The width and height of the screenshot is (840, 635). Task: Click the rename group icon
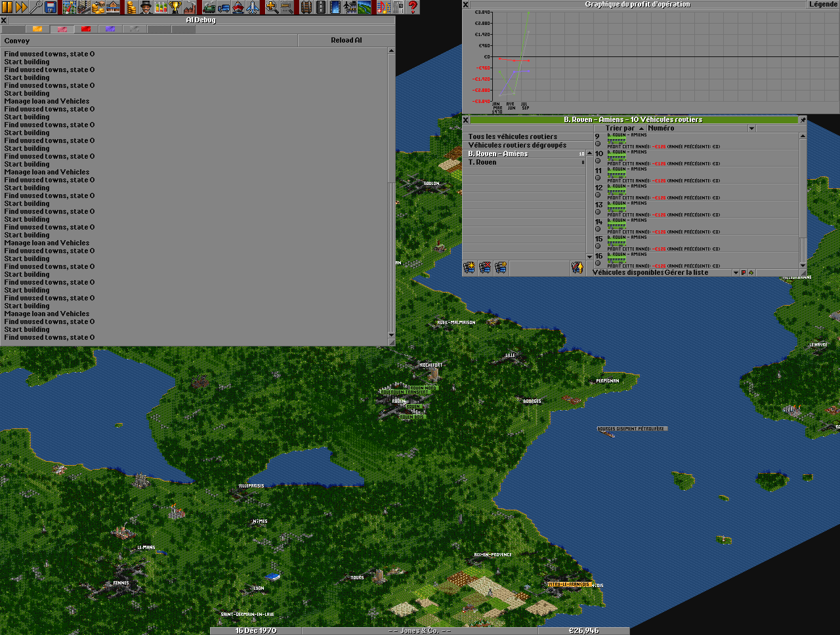click(x=501, y=268)
